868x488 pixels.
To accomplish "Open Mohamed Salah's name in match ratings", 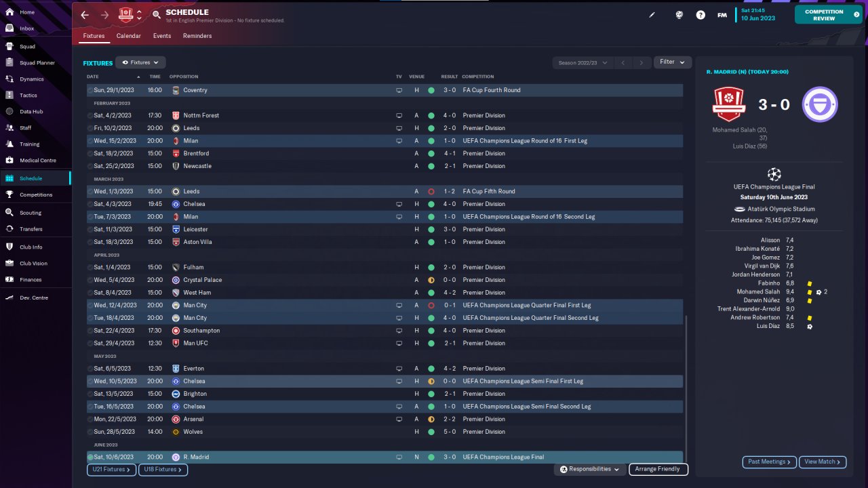I will coord(758,291).
